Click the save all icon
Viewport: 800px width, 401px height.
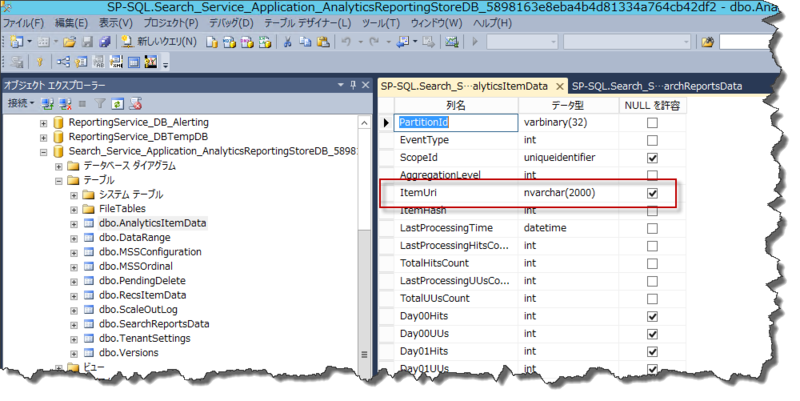pyautogui.click(x=104, y=42)
